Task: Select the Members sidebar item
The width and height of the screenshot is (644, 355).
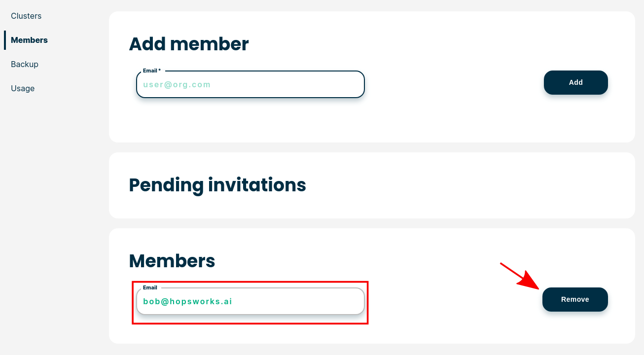Action: coord(29,40)
